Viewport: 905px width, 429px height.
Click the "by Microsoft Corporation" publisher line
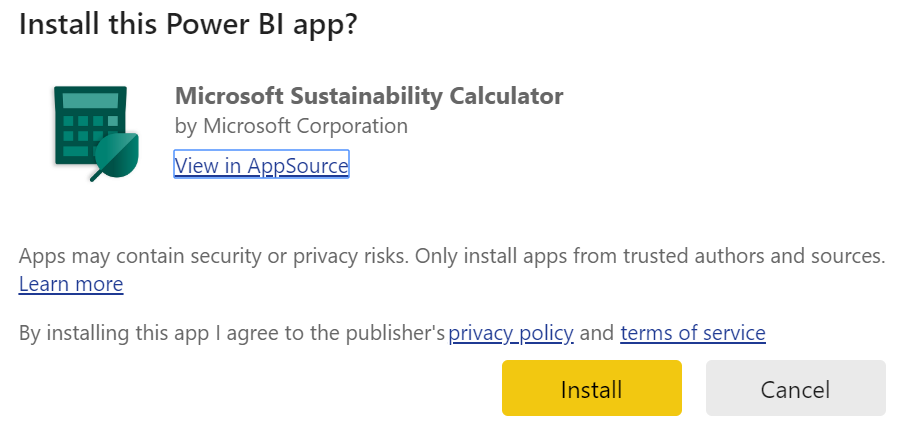click(291, 126)
